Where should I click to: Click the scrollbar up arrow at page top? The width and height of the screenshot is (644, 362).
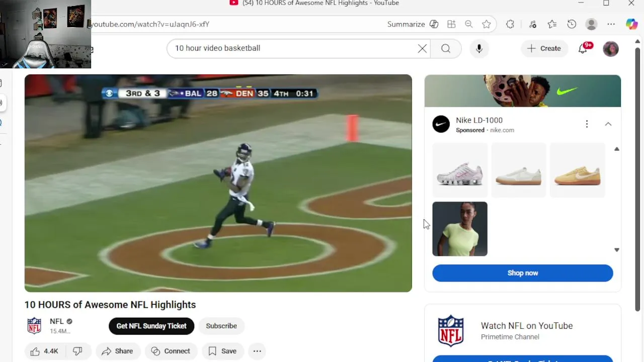[638, 41]
